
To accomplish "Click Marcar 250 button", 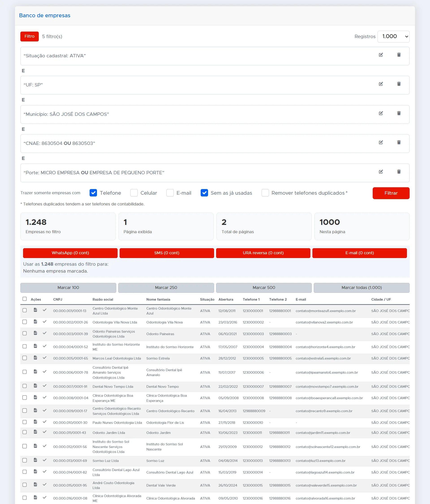I will pyautogui.click(x=166, y=288).
